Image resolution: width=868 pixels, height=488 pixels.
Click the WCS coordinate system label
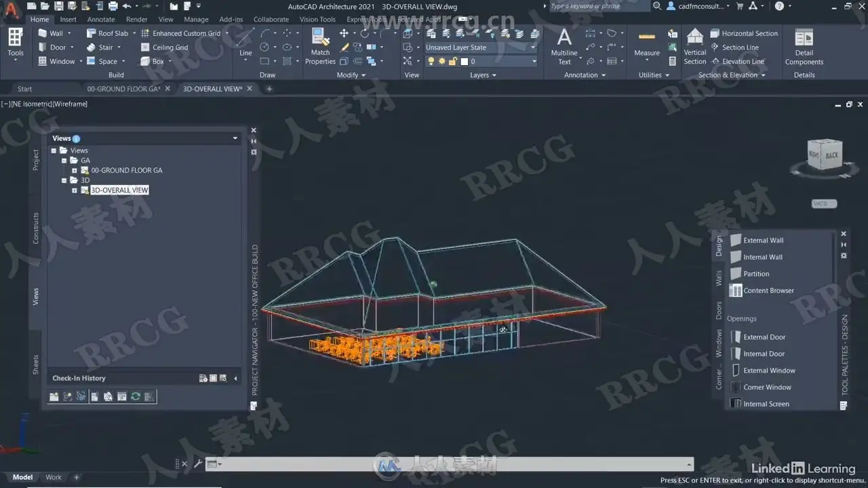point(824,203)
